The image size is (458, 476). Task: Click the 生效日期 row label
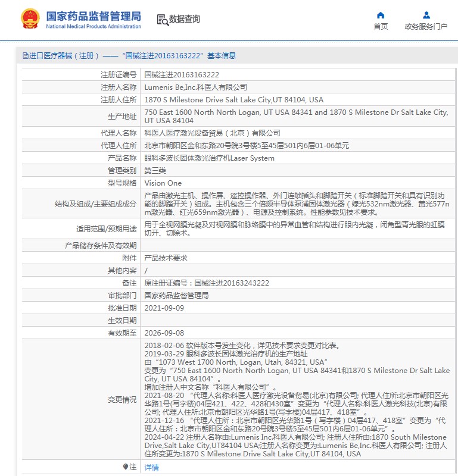coord(122,320)
